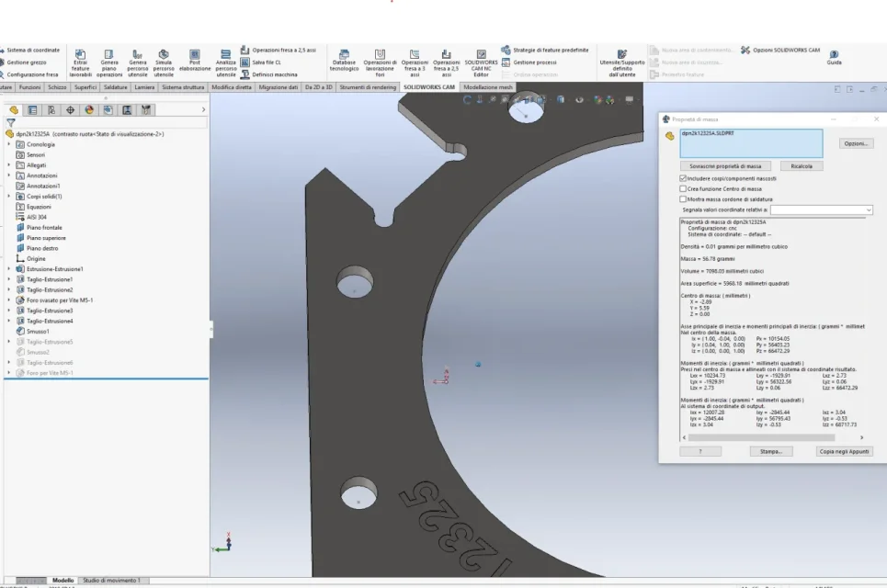This screenshot has width=887, height=588.
Task: Enable Crea funzione Centro di massa
Action: (683, 189)
